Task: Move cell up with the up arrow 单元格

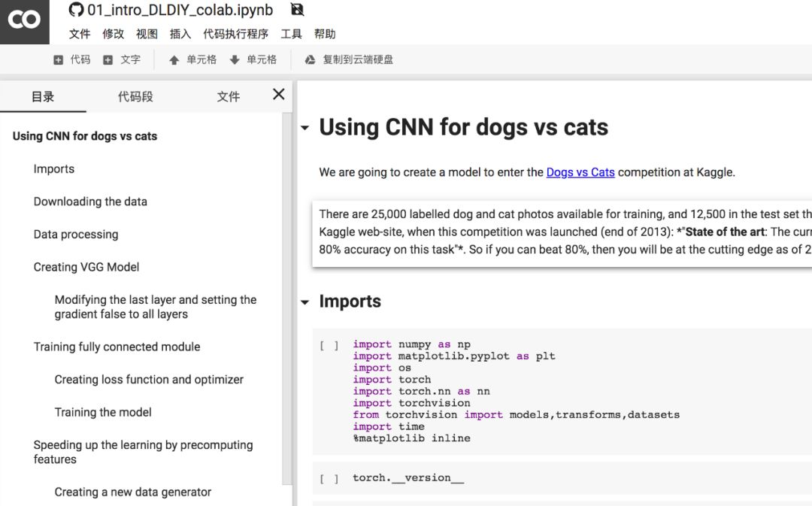Action: coord(192,59)
